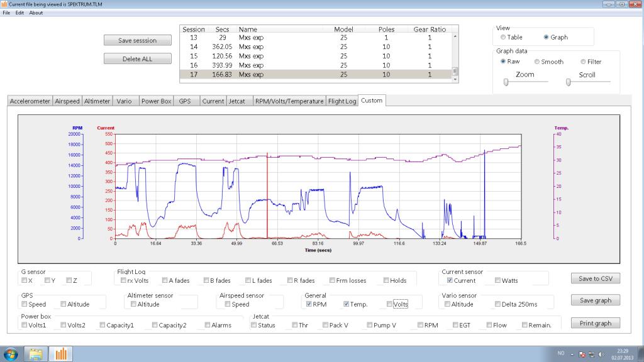The width and height of the screenshot is (644, 362).
Task: Click the telemetry chart app taskbar icon
Action: (x=61, y=353)
